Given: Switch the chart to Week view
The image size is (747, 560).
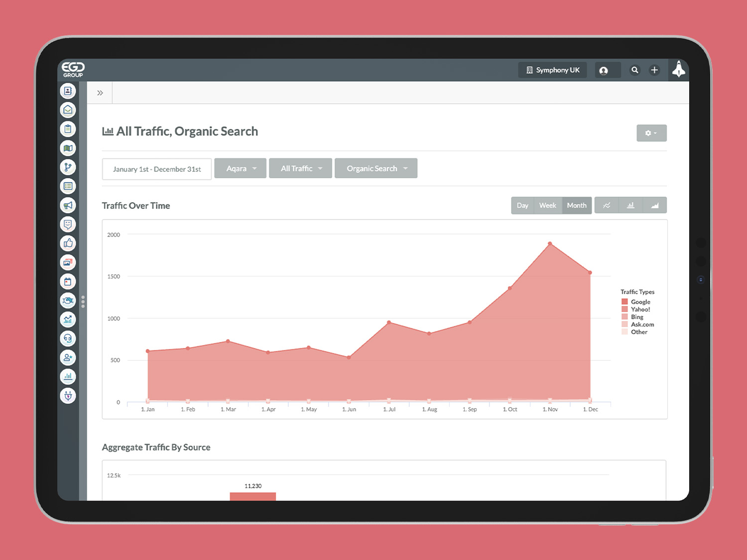Looking at the screenshot, I should click(547, 206).
